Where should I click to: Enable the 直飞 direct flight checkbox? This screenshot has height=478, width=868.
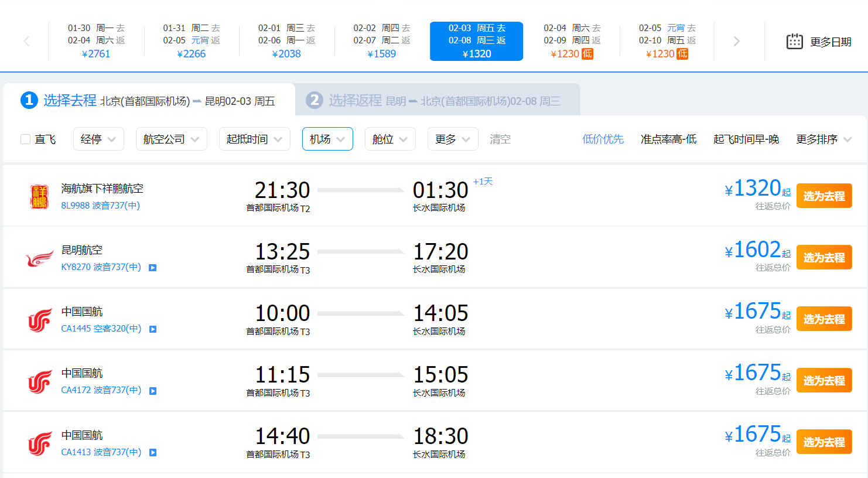tap(26, 139)
